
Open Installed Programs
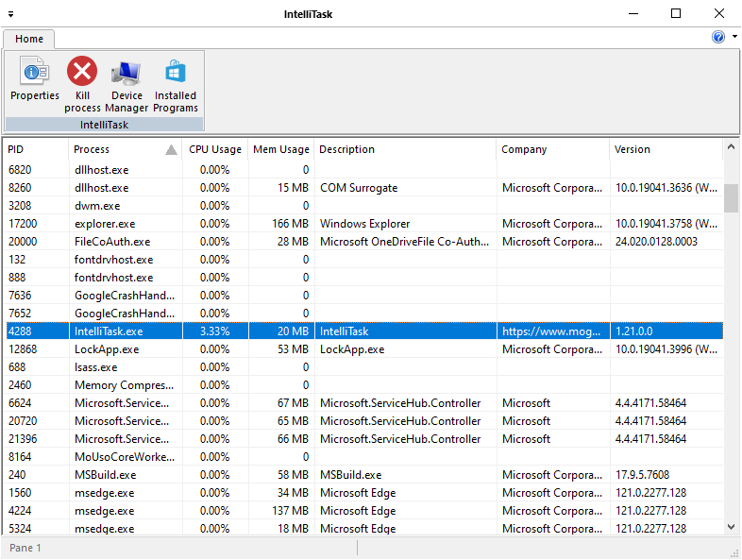coord(175,84)
